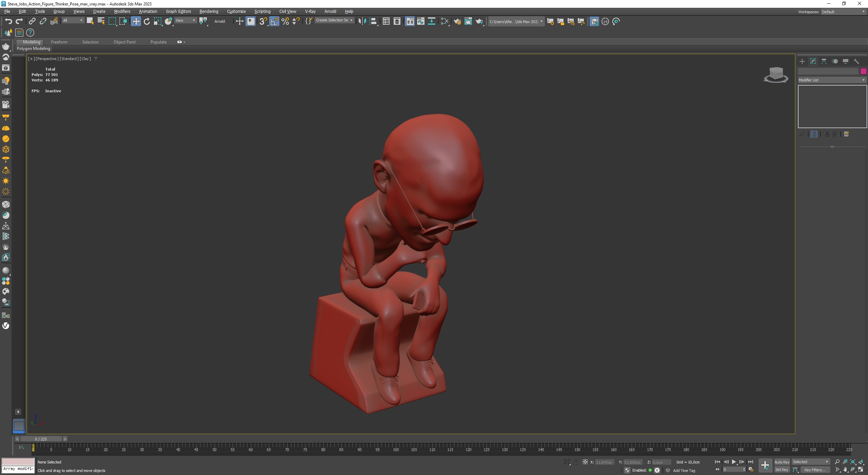Click the Polygon Modeling panel label
This screenshot has width=868, height=475.
tap(34, 49)
